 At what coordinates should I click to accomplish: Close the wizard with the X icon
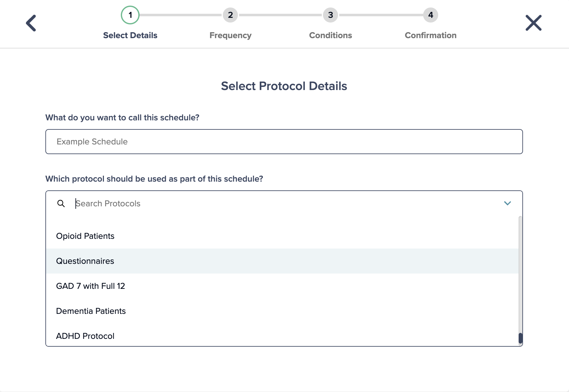tap(533, 23)
